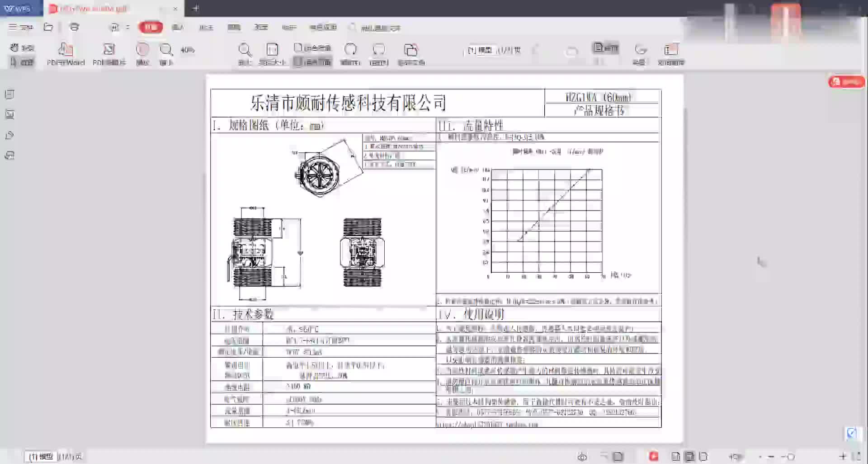
Task: Click the zoom out minus button
Action: (x=771, y=457)
